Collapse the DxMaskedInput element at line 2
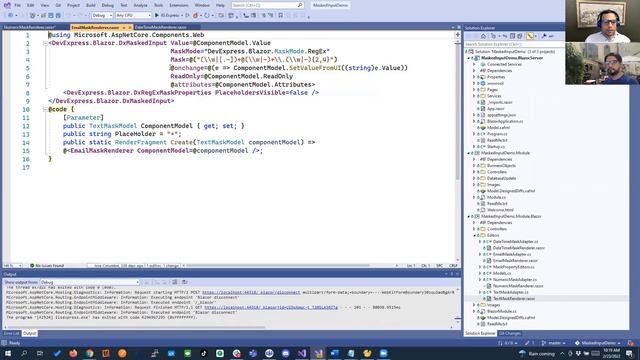 (45, 43)
